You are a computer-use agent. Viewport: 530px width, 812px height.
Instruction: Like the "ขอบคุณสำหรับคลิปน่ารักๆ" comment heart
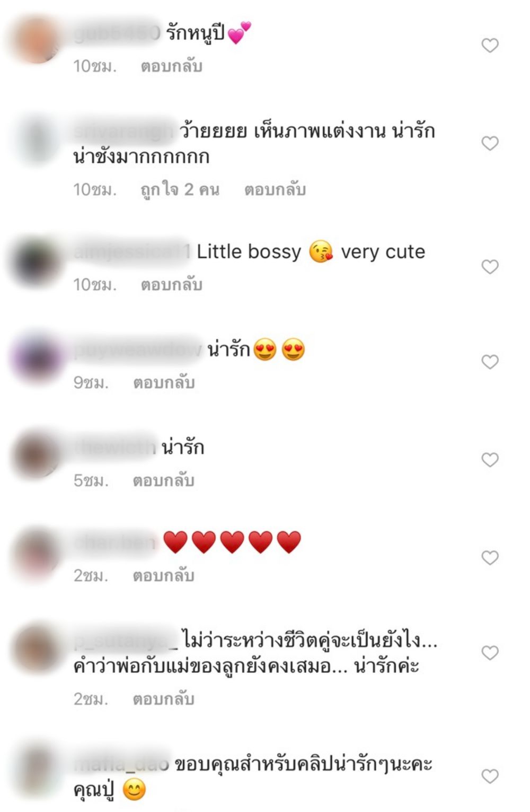(490, 776)
